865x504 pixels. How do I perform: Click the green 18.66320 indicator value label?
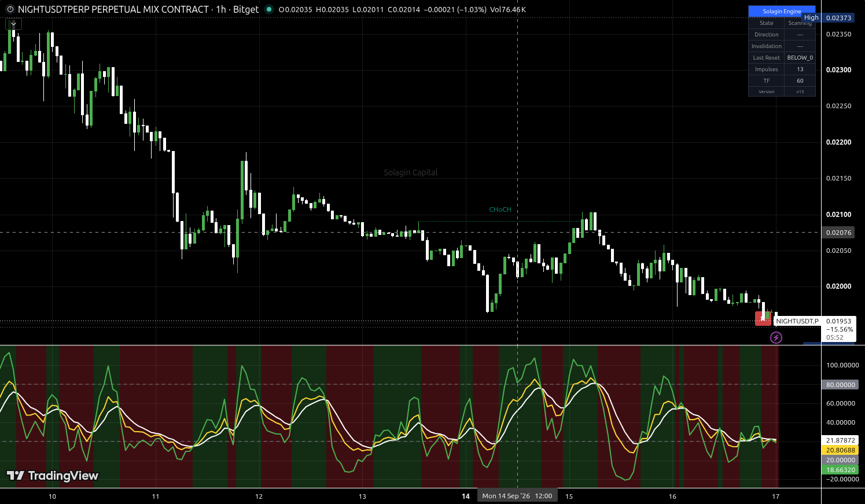[x=840, y=470]
